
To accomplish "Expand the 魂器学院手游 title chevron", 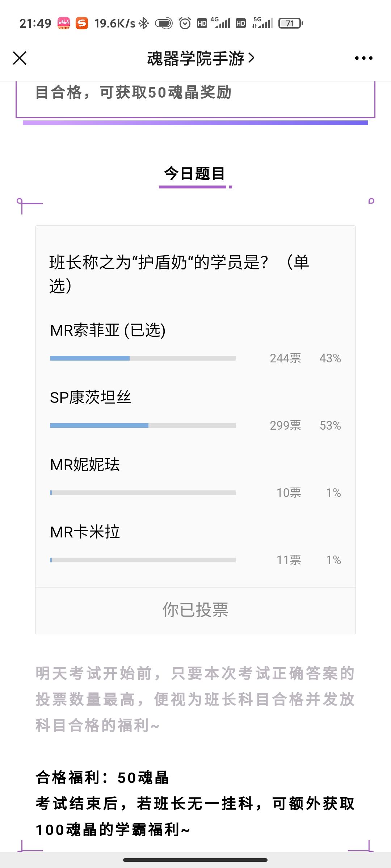I will pos(251,58).
